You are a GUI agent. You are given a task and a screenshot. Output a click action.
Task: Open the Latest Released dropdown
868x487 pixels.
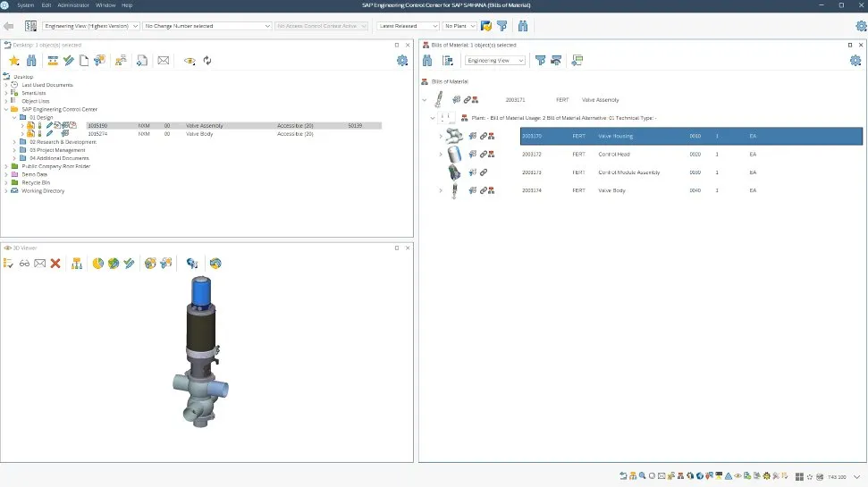[x=408, y=26]
